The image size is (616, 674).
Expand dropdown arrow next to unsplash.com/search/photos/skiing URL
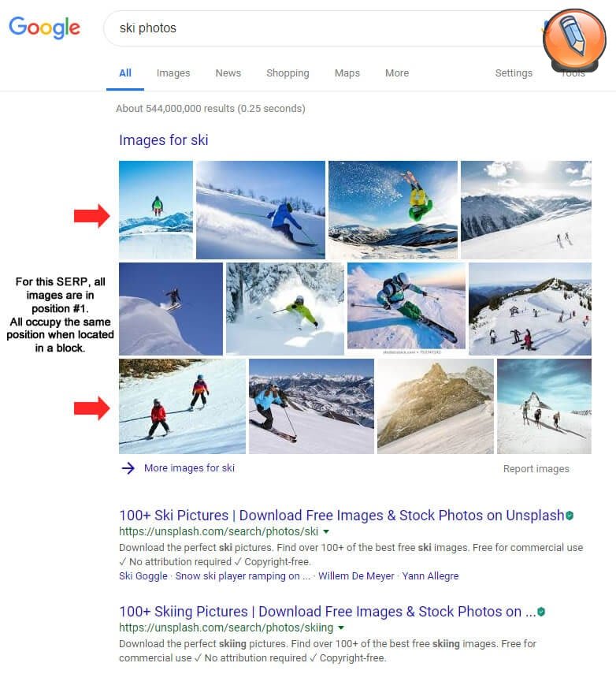coord(341,628)
